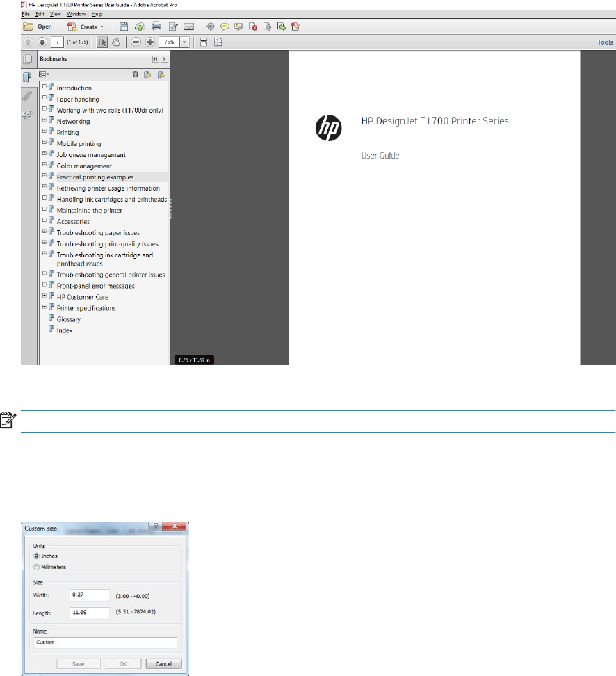Screen dimensions: 616x676
Task: Open the View menu
Action: (x=55, y=14)
